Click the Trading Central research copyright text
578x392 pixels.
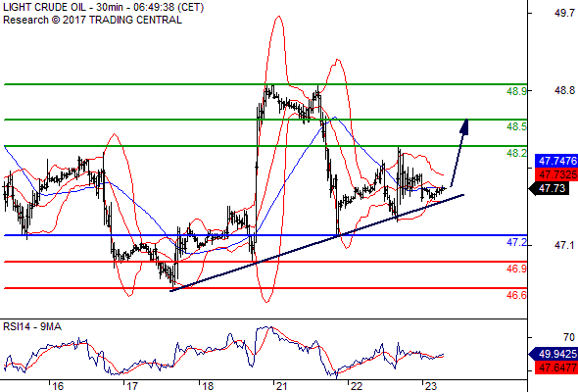point(92,20)
